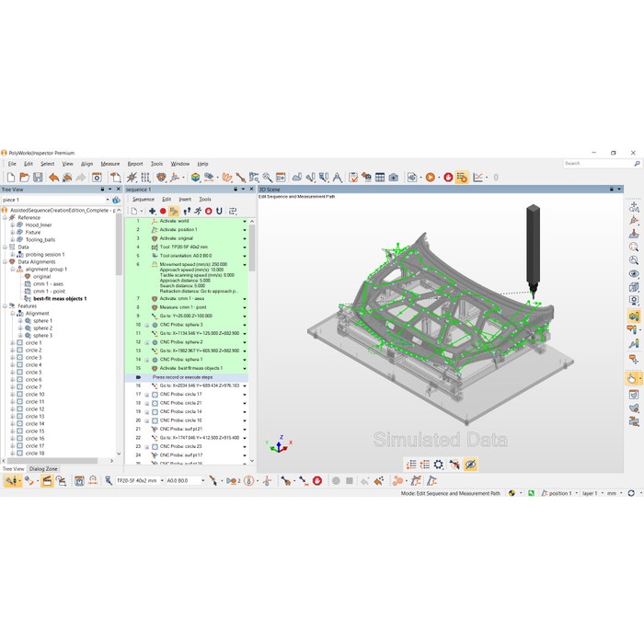Click the New Project icon in main toolbar

coord(10,177)
